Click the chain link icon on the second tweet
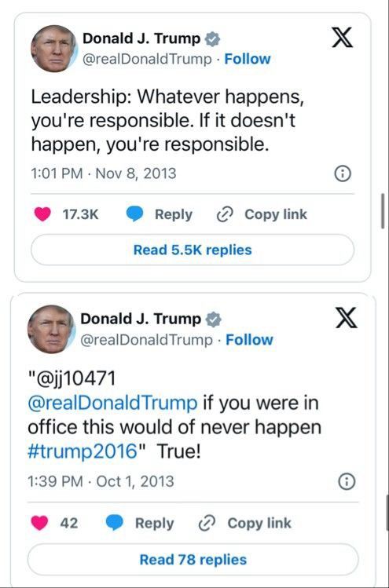Viewport: 389px width, 588px height. (x=207, y=523)
